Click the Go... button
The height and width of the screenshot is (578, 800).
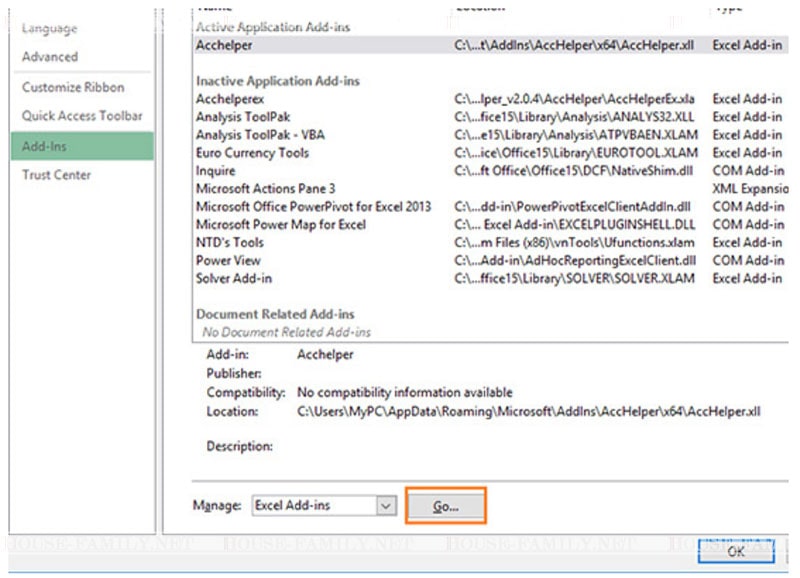[445, 506]
